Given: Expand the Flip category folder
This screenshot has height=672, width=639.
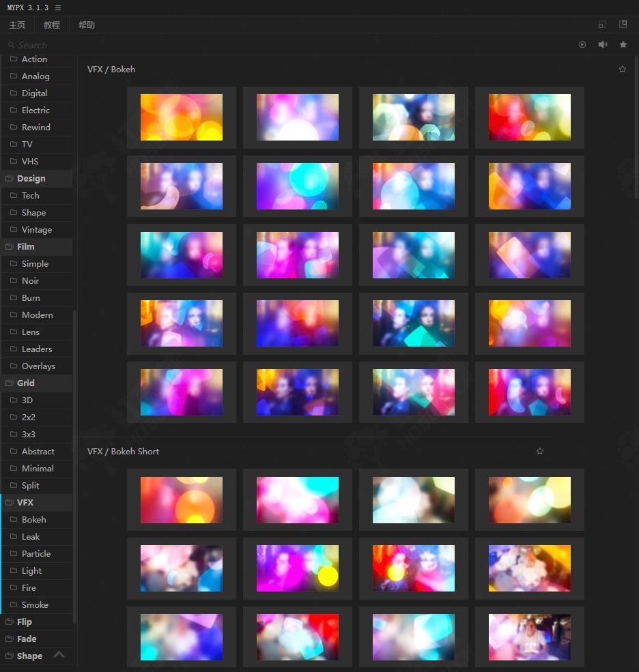Looking at the screenshot, I should pyautogui.click(x=37, y=622).
